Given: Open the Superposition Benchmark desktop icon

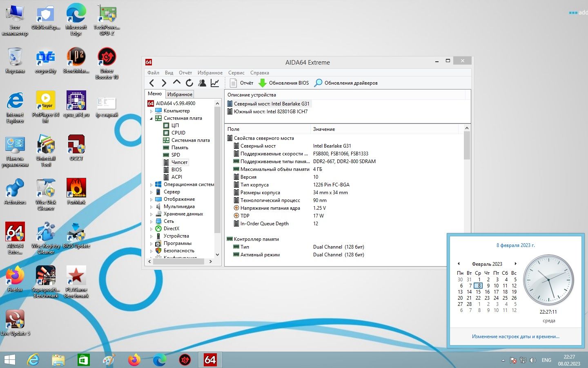Looking at the screenshot, I should point(46,282).
